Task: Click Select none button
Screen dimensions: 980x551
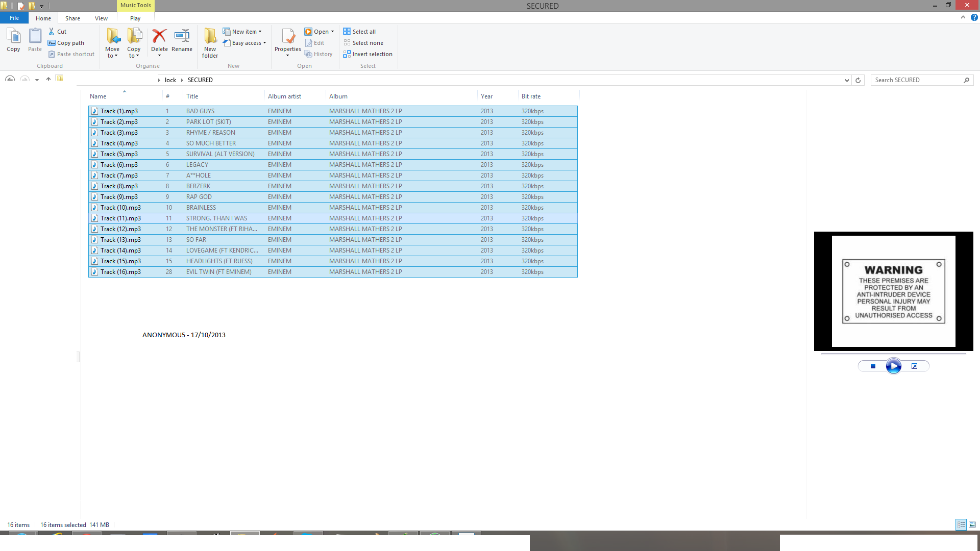Action: tap(367, 43)
